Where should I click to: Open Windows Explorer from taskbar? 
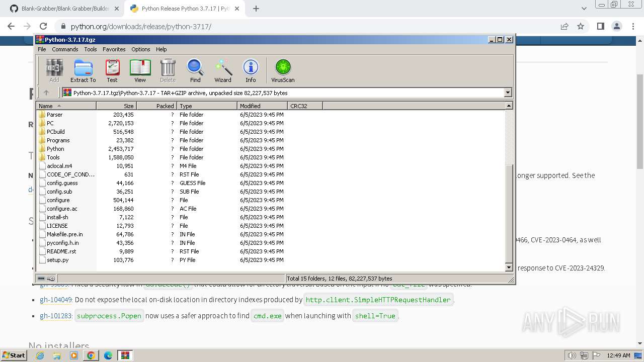tap(57, 355)
